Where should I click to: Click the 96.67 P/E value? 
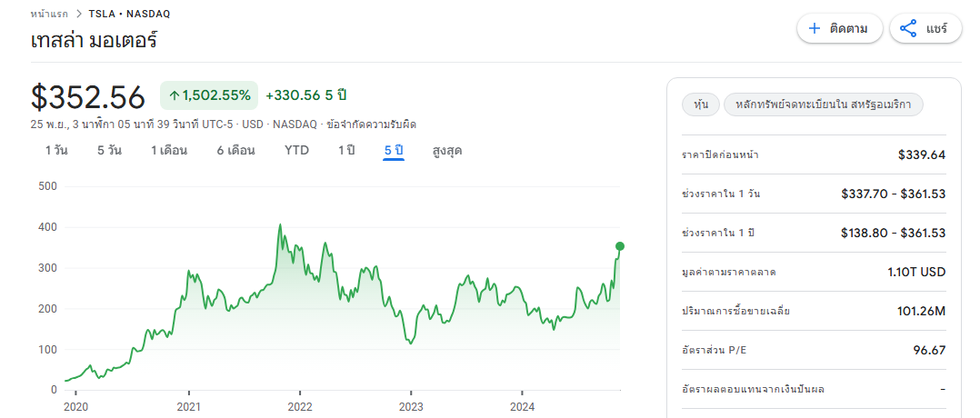pos(929,350)
